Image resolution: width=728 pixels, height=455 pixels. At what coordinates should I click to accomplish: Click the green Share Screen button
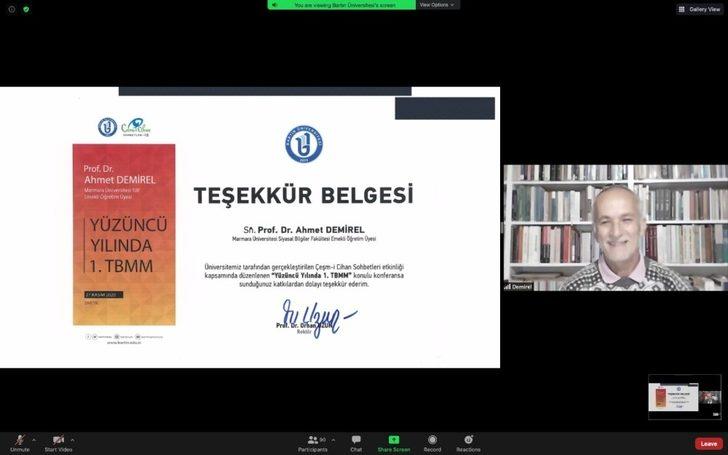pyautogui.click(x=394, y=443)
